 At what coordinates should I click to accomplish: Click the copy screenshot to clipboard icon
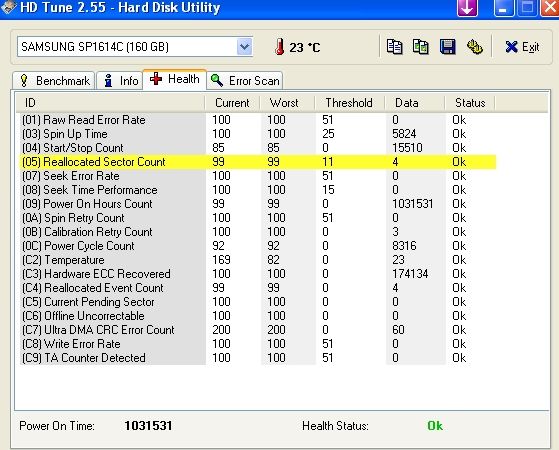pos(421,47)
